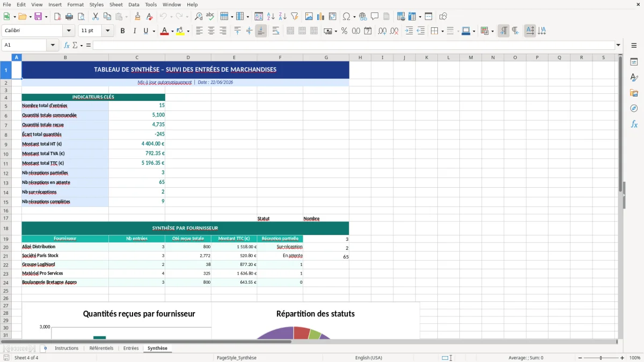Viewport: 644px width, 362px height.
Task: Click the Add Decimal Place icon
Action: [x=382, y=31]
